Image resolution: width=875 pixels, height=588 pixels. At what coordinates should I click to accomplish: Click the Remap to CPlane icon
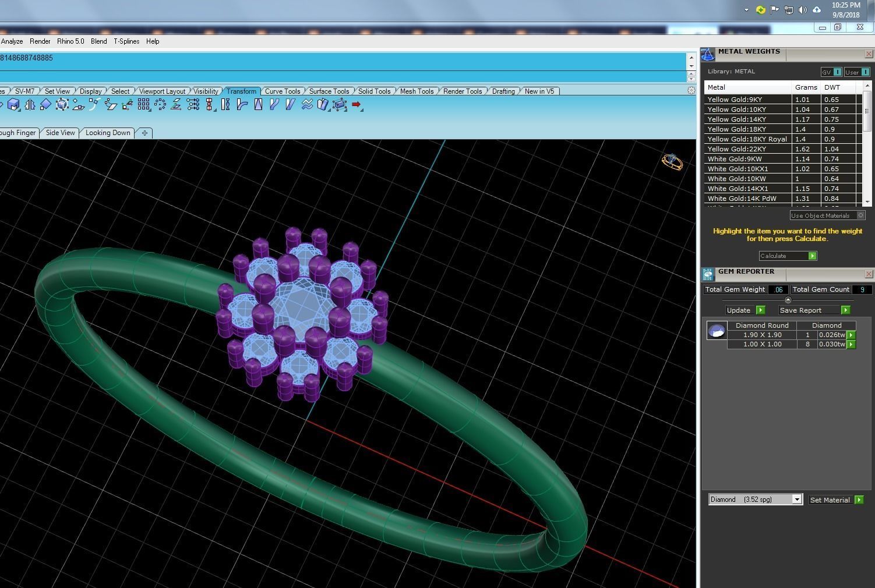pos(127,105)
